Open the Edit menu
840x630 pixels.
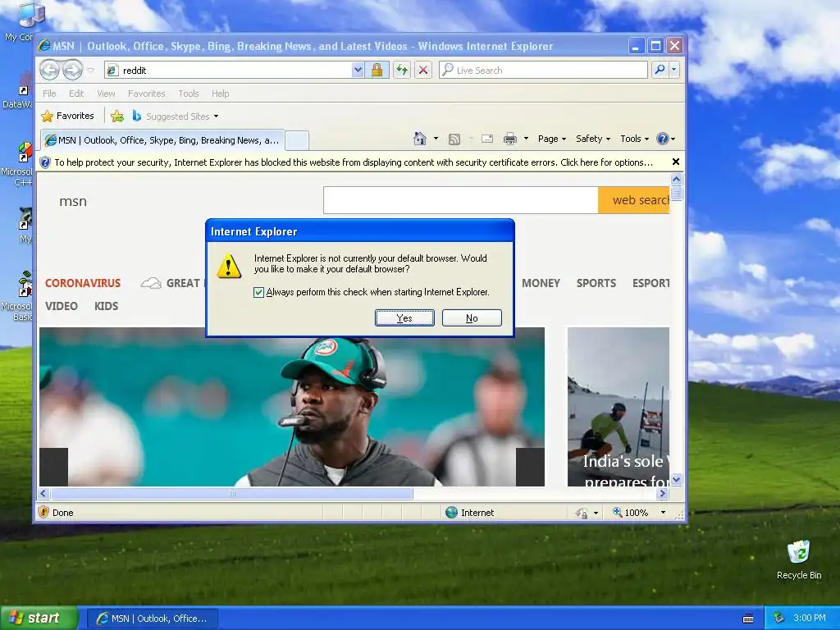[x=76, y=94]
